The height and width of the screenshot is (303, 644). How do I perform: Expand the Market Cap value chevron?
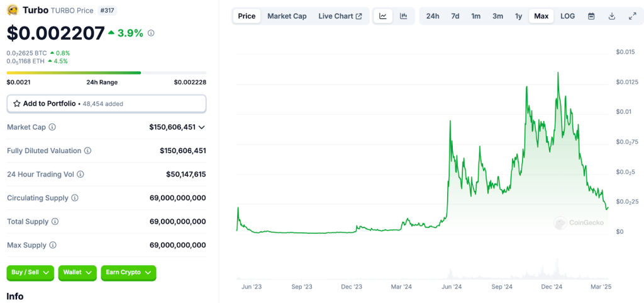202,127
